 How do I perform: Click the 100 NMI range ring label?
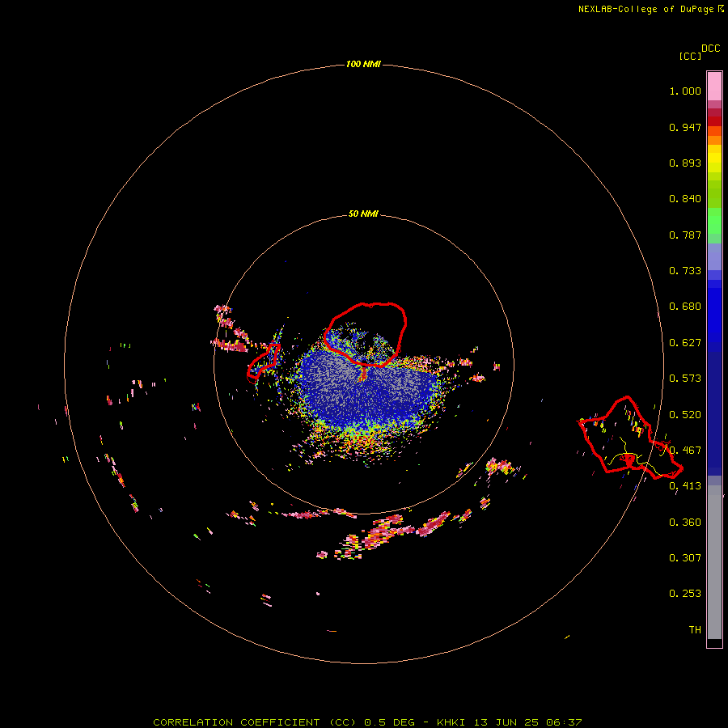(x=363, y=64)
